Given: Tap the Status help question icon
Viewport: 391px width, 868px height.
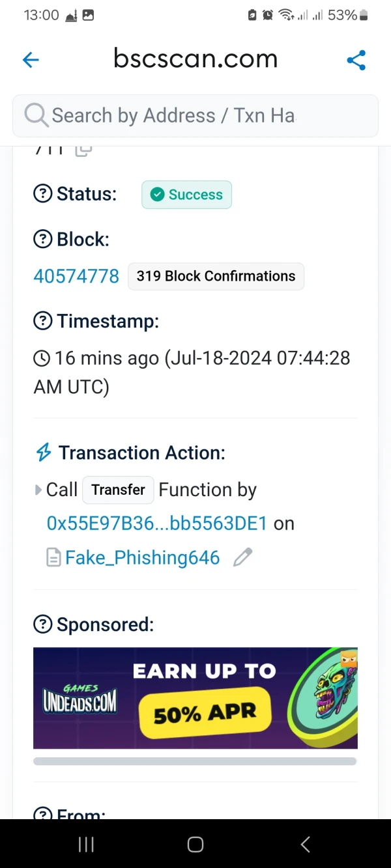Looking at the screenshot, I should tap(42, 194).
